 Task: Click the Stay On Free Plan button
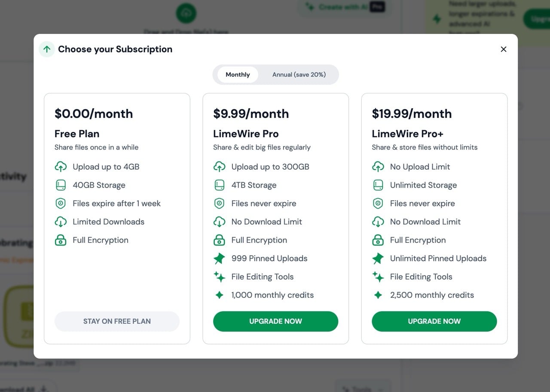tap(116, 321)
